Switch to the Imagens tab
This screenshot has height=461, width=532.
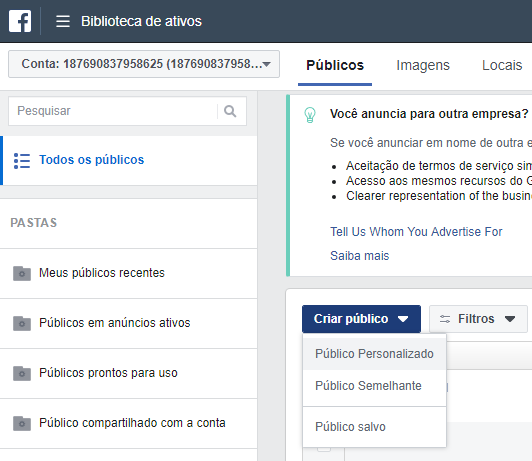point(423,65)
